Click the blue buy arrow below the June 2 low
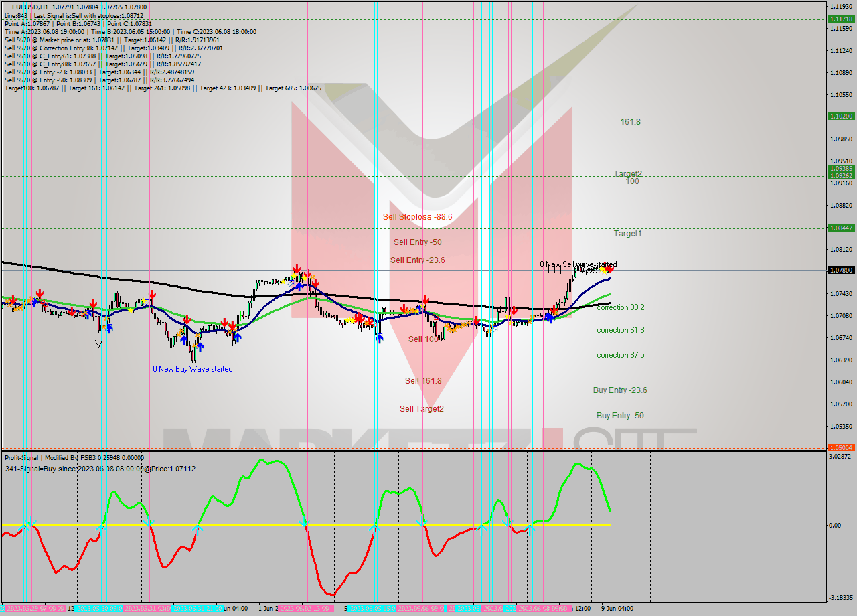The width and height of the screenshot is (857, 616). pos(380,338)
